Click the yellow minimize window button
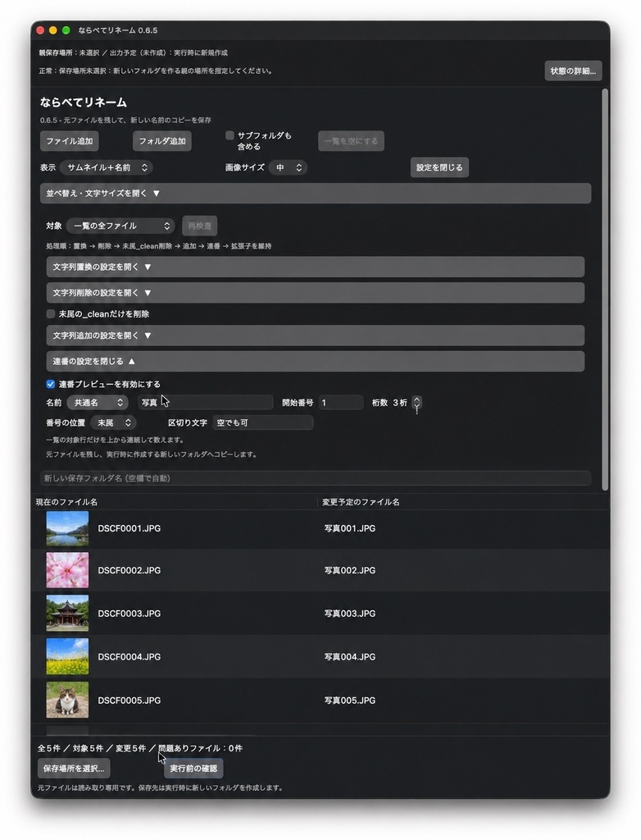The image size is (641, 840). [53, 30]
